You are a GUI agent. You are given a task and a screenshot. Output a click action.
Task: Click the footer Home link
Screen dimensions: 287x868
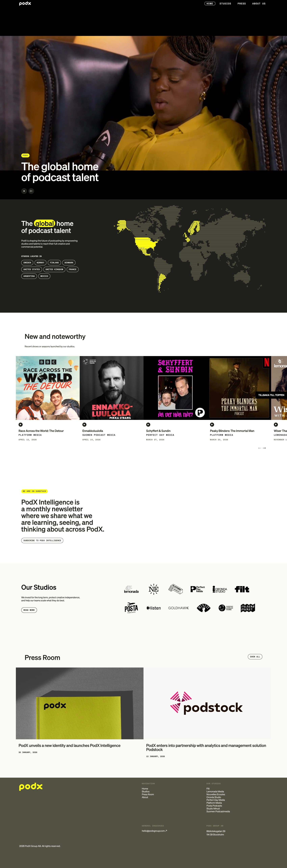145,789
